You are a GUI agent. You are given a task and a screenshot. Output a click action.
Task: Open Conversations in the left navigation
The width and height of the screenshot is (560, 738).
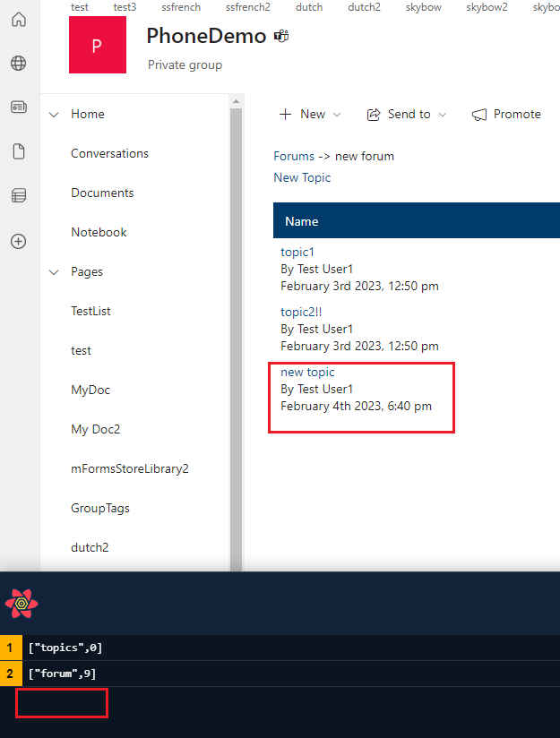pyautogui.click(x=109, y=154)
